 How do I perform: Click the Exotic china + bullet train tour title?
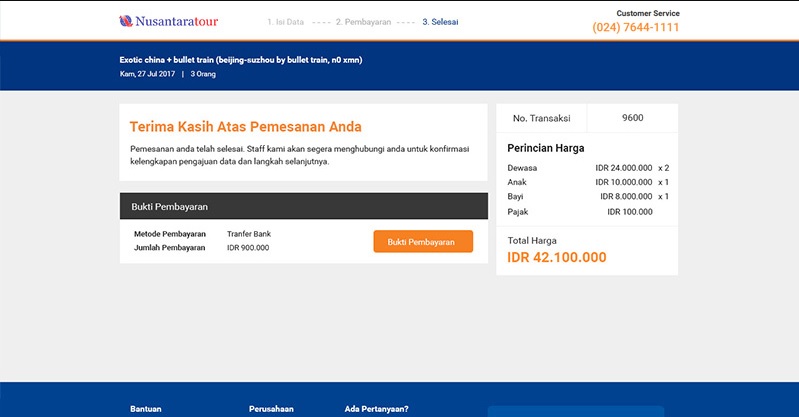coord(241,60)
